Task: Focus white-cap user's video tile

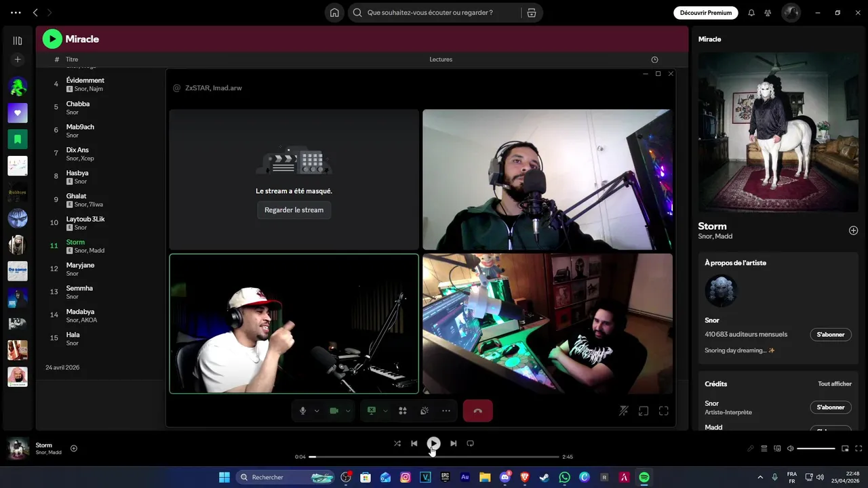Action: click(294, 324)
